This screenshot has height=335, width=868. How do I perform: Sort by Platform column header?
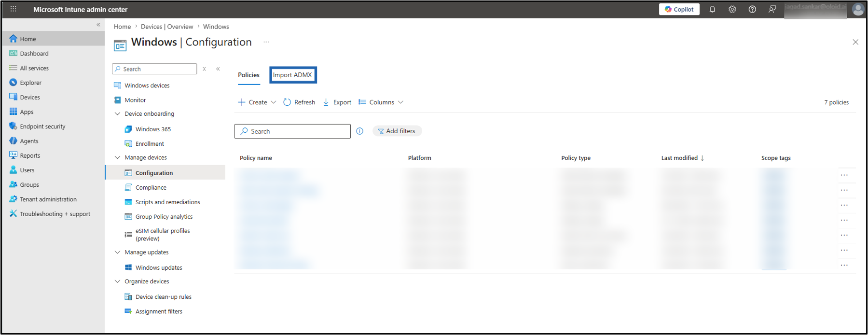pyautogui.click(x=419, y=158)
